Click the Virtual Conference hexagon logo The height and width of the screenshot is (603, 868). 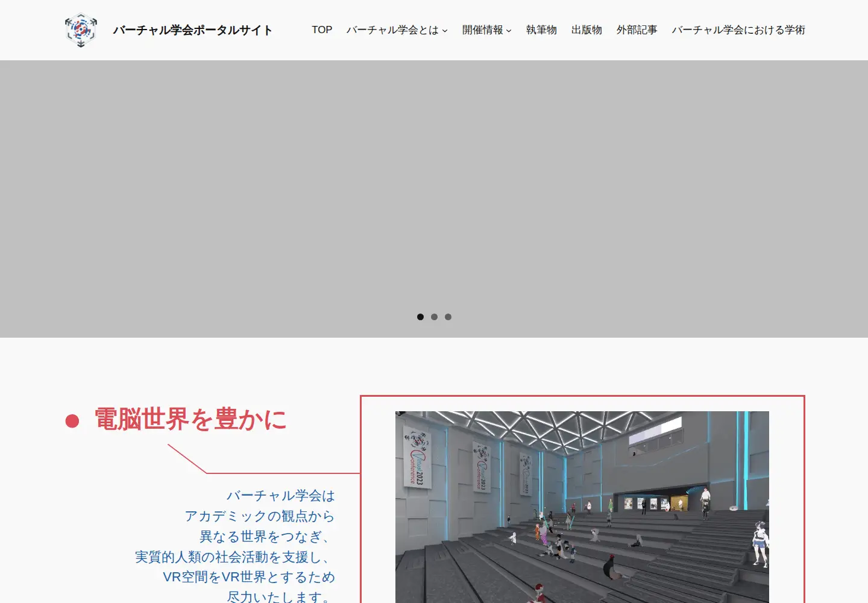click(81, 30)
